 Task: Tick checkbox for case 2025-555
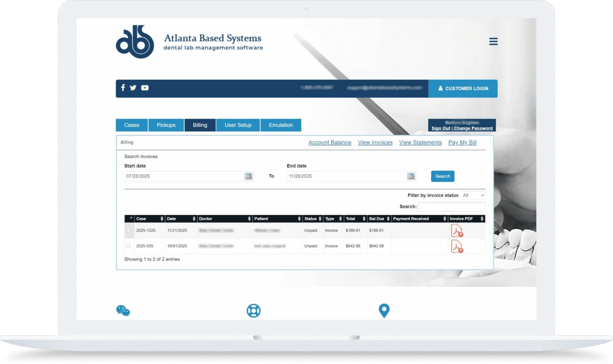click(x=128, y=246)
